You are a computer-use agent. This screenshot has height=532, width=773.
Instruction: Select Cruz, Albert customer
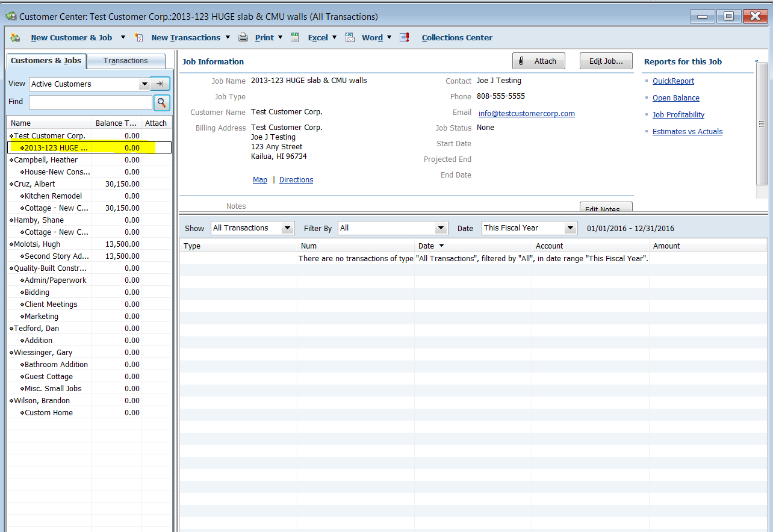coord(34,184)
